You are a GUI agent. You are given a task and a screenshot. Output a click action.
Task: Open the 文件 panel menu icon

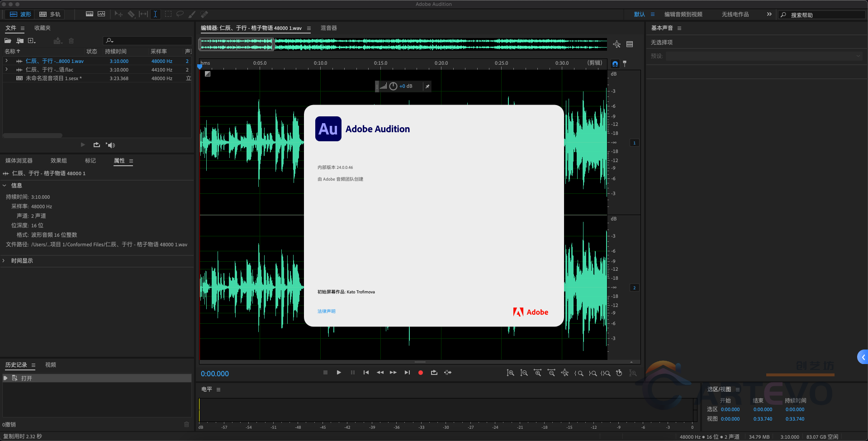pyautogui.click(x=23, y=28)
